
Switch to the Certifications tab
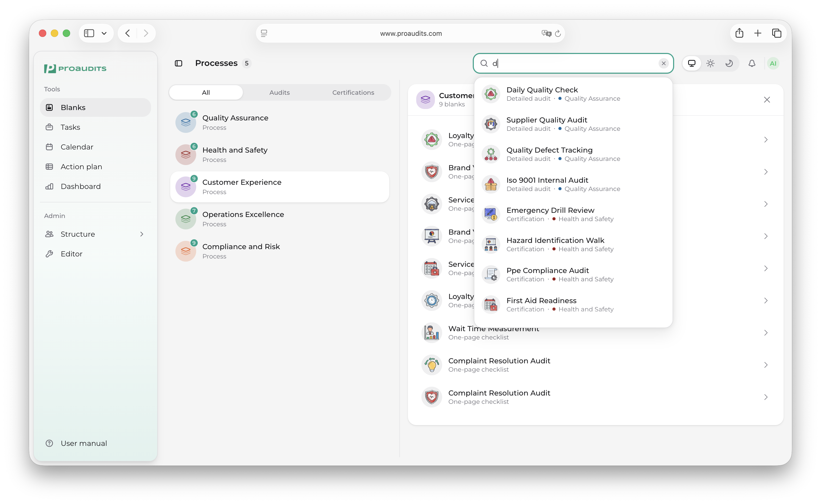[353, 92]
